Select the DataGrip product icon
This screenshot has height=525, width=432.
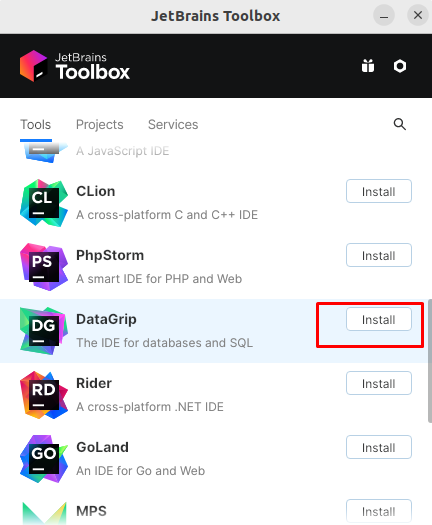[x=44, y=331]
